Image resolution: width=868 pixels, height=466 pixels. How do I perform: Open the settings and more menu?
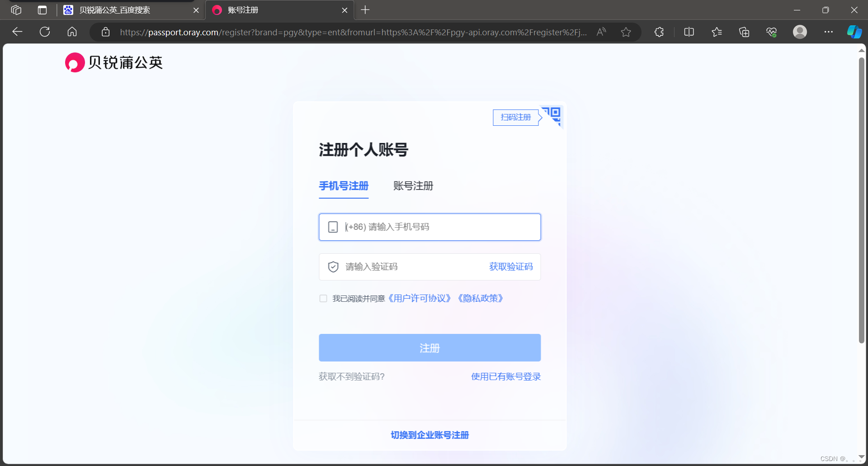[828, 32]
